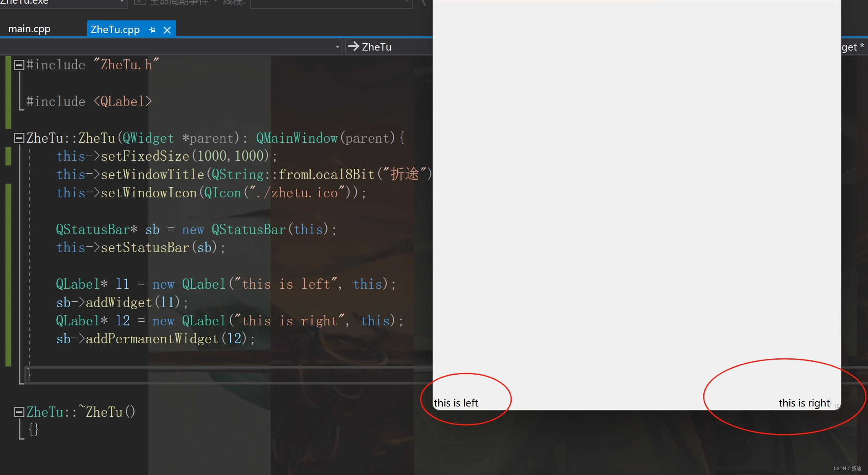
Task: Select the main.cpp tab
Action: pyautogui.click(x=31, y=28)
